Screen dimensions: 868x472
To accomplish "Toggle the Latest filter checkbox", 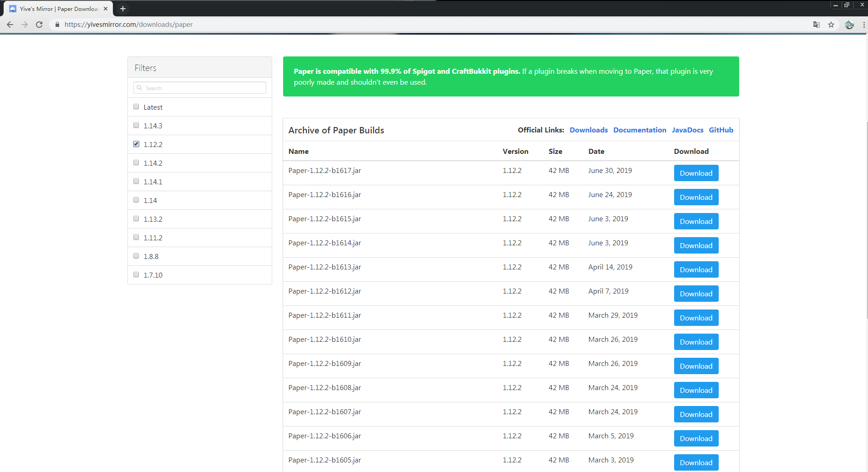I will tap(136, 107).
